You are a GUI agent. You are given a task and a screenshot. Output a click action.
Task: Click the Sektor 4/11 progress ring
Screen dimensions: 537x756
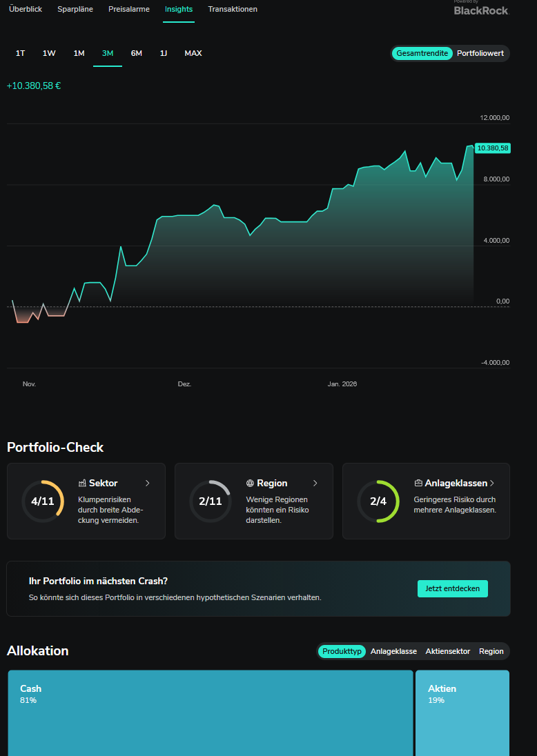(x=43, y=501)
